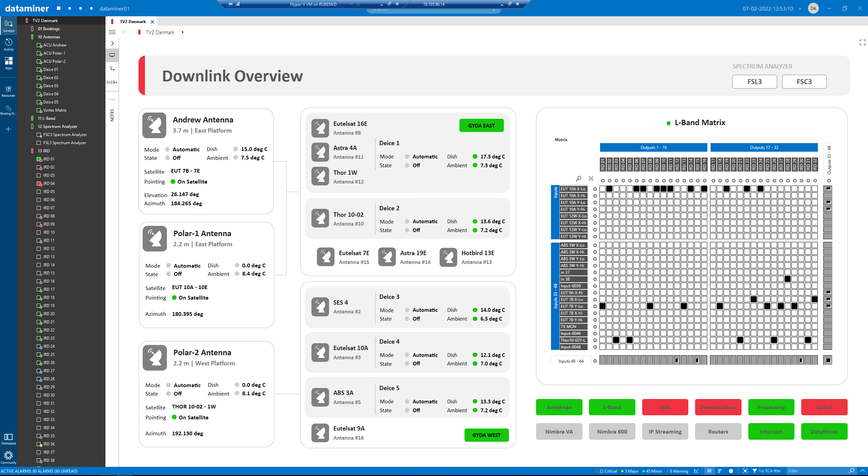Select the Visual page monitor icon
The width and height of the screenshot is (868, 476).
112,55
